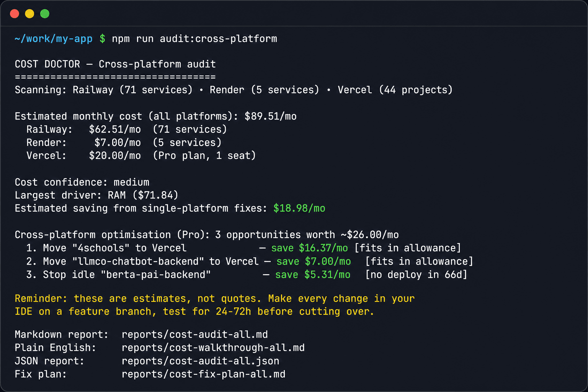Click the "Plain English:" label

click(x=56, y=348)
